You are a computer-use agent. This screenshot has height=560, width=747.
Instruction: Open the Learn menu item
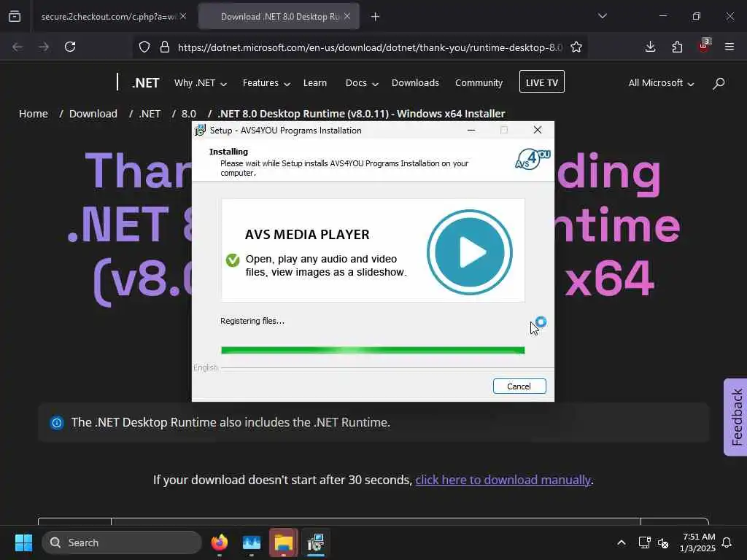(x=315, y=83)
